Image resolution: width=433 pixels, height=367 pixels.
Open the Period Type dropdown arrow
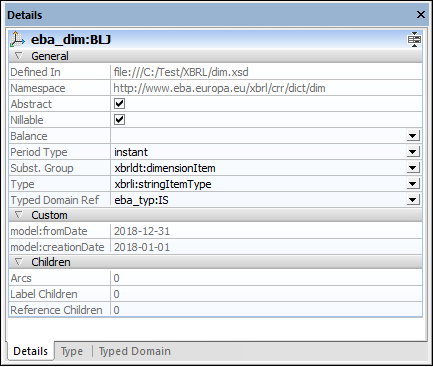(x=413, y=152)
